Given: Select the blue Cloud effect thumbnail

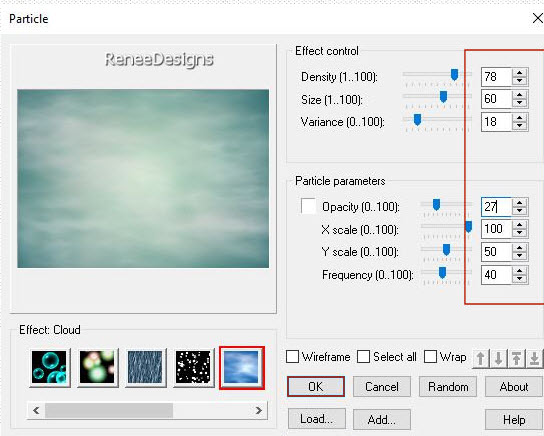Looking at the screenshot, I should (x=241, y=368).
